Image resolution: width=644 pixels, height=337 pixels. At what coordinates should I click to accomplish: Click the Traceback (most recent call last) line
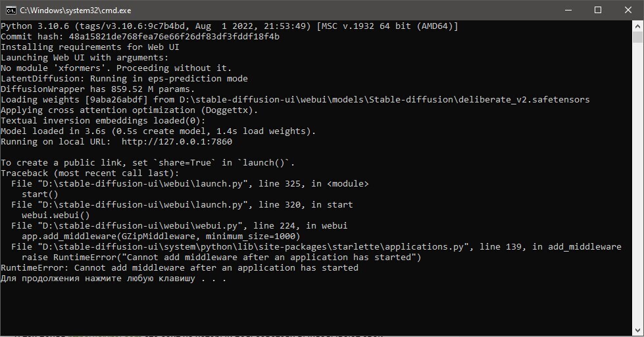coord(90,173)
